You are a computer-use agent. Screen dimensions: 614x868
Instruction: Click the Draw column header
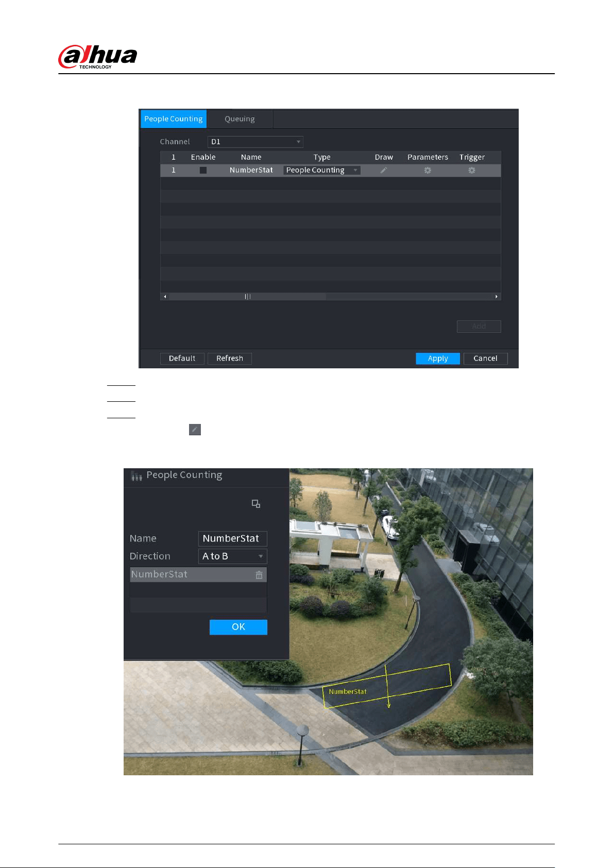click(384, 157)
